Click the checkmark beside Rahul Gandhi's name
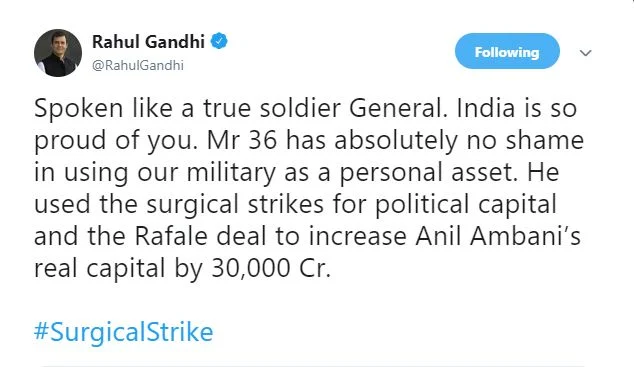 (x=219, y=41)
